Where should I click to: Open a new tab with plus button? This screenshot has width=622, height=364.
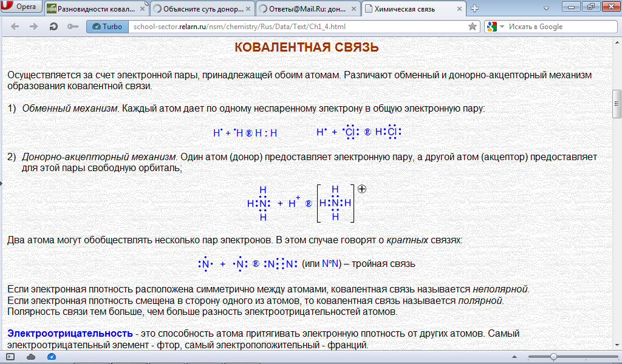pos(474,8)
